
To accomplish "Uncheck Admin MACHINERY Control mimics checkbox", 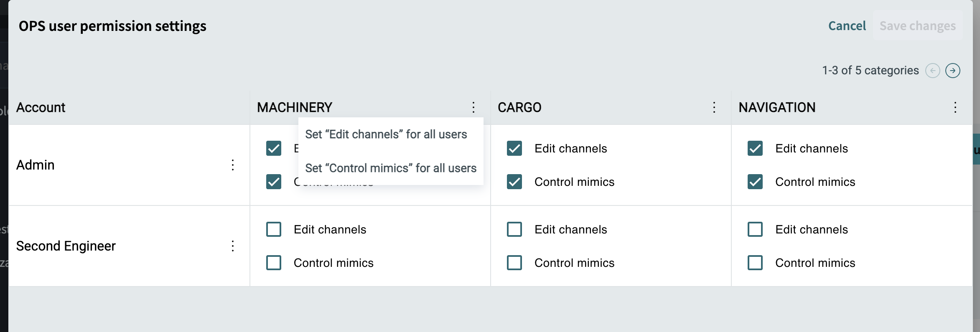I will pyautogui.click(x=274, y=182).
